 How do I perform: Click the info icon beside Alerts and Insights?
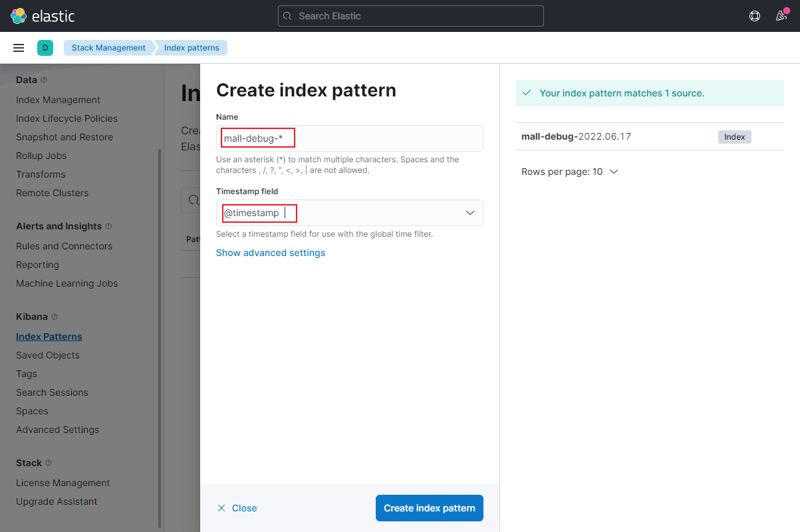(x=108, y=226)
